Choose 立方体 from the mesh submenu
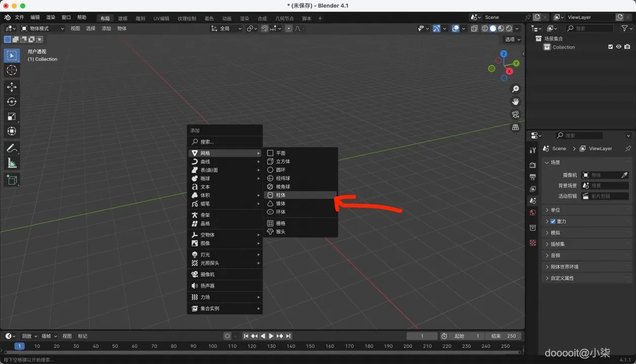636x364 pixels. 300,161
